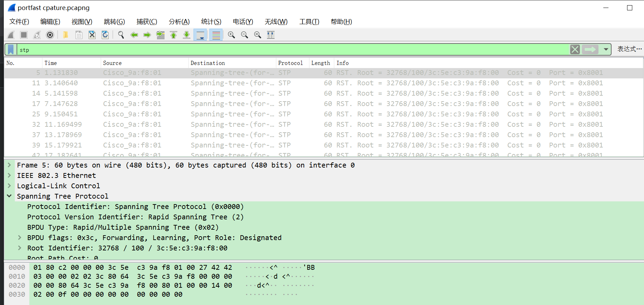
Task: Expand the Frame 5 tree row
Action: 10,165
